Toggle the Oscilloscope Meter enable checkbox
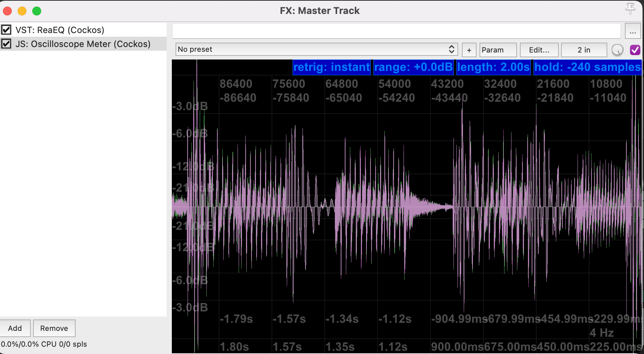Screen dimensions: 644x354 [6, 44]
